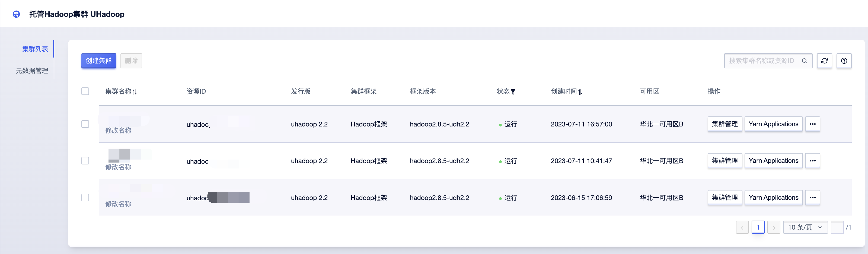Open 集群管理 for the 10:41:47 cluster
The image size is (868, 254).
coord(725,161)
